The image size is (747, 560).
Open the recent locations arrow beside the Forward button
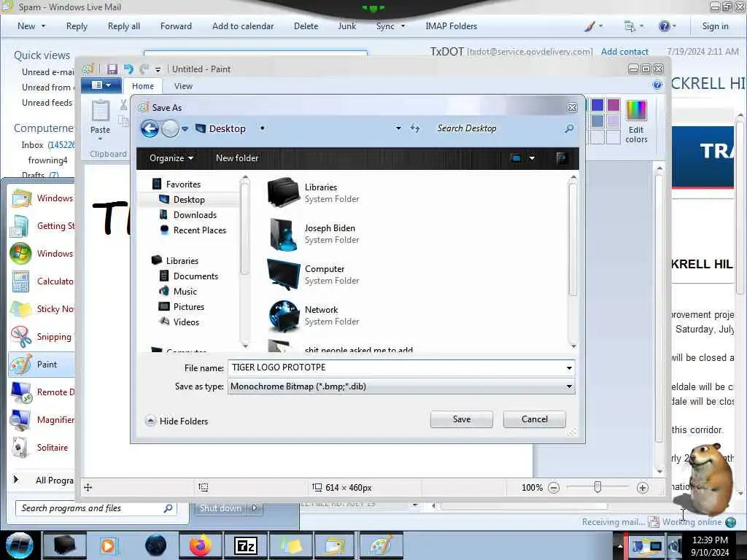[x=185, y=128]
